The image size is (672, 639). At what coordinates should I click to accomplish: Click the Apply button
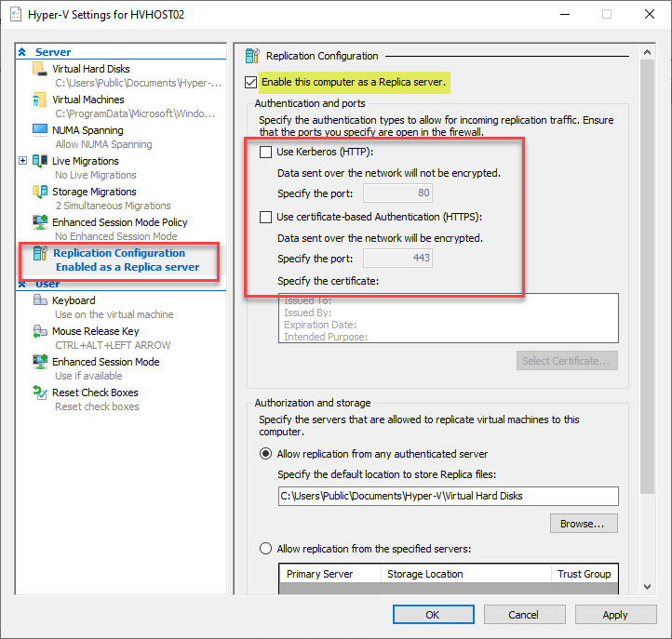coord(615,615)
